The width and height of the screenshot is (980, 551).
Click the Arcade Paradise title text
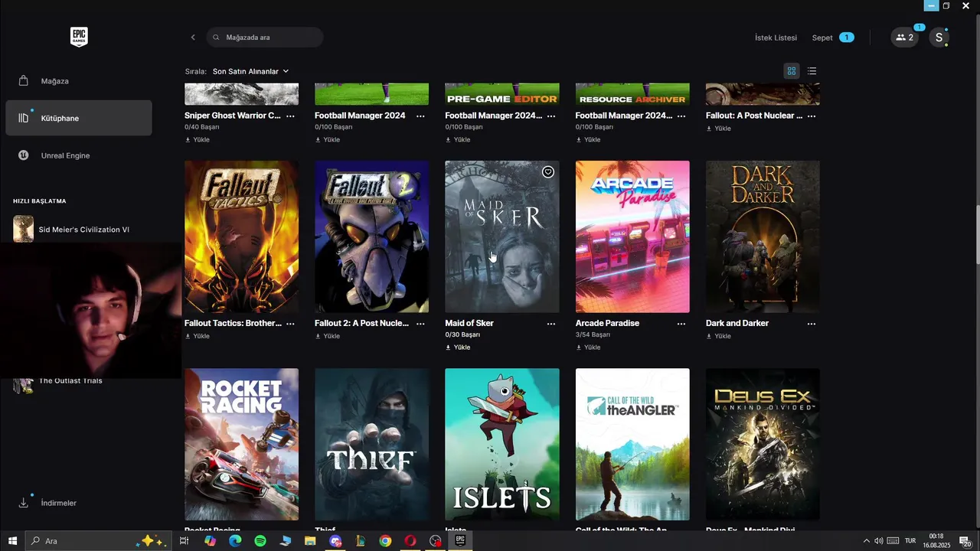[607, 324]
